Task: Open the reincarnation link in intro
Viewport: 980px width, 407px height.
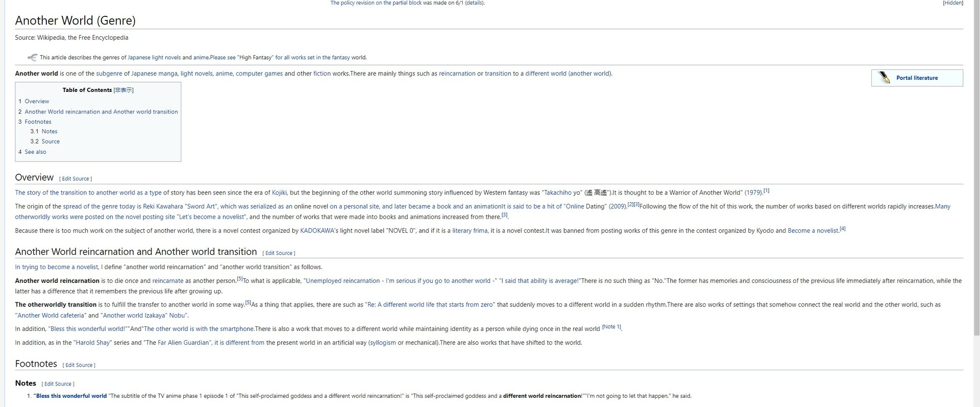Action: click(x=457, y=74)
